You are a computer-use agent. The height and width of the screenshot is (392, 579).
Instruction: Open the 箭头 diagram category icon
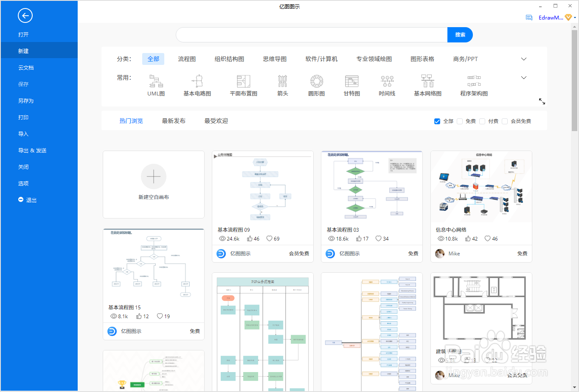pos(283,81)
